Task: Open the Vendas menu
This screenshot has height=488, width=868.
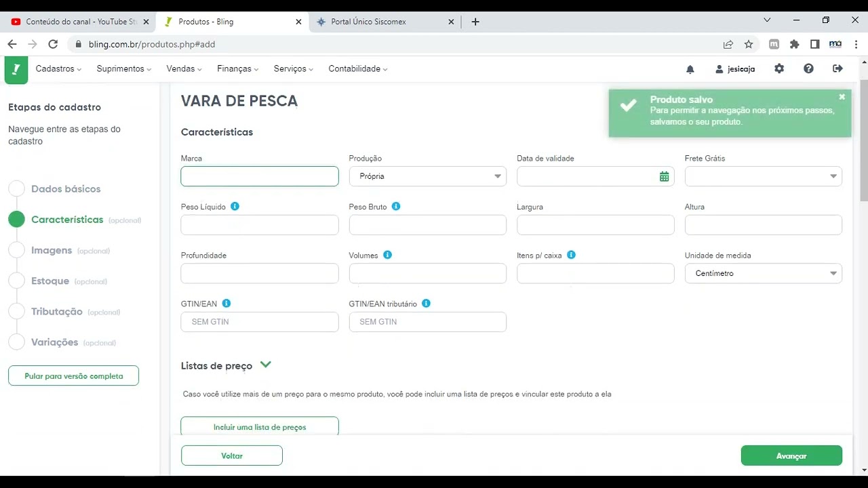Action: point(184,68)
